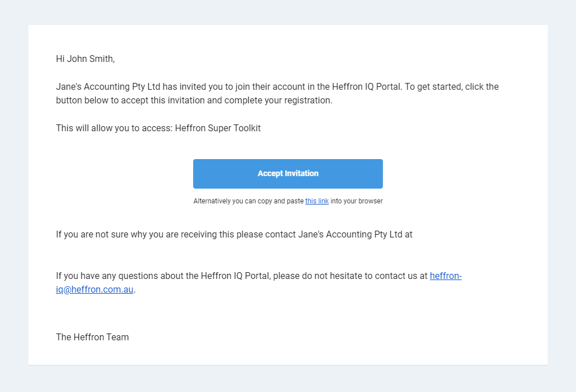The width and height of the screenshot is (576, 392).
Task: Click 'please do not hesitate to contact us' text
Action: point(346,276)
